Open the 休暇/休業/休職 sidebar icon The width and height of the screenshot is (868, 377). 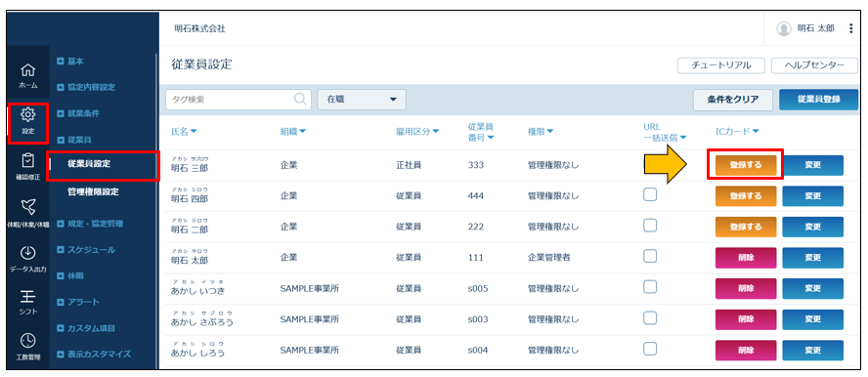coord(28,214)
